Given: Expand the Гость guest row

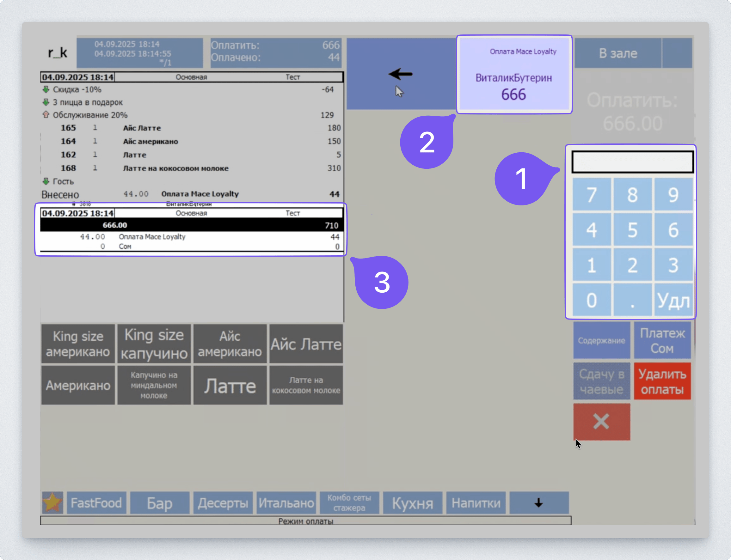Looking at the screenshot, I should pos(46,181).
